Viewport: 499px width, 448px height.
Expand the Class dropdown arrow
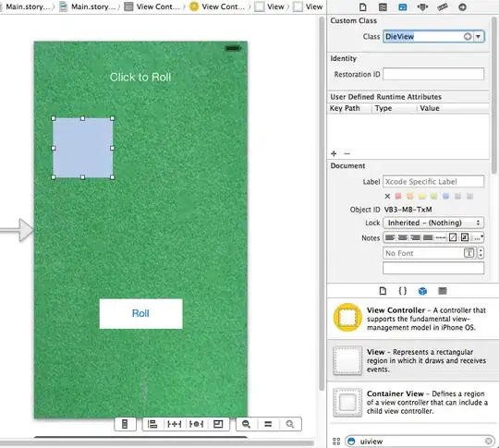pos(479,37)
